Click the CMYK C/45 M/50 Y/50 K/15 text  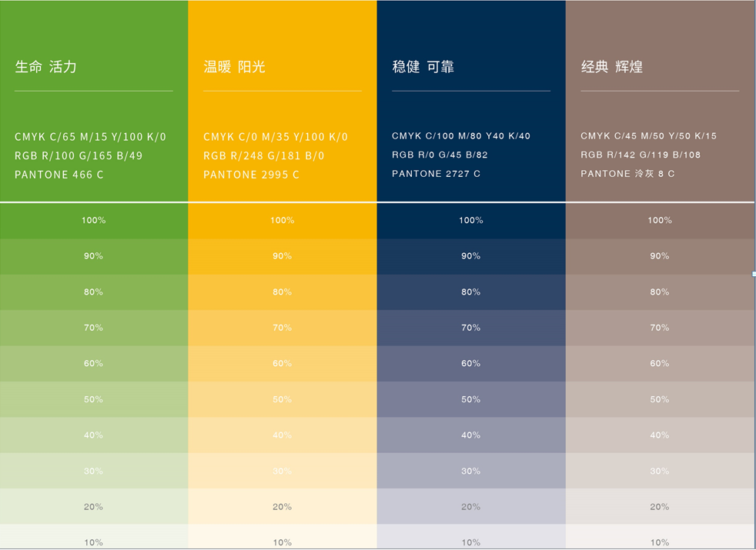click(648, 136)
